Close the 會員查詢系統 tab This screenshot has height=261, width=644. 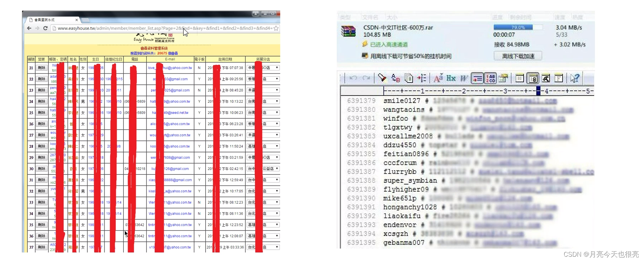point(76,20)
